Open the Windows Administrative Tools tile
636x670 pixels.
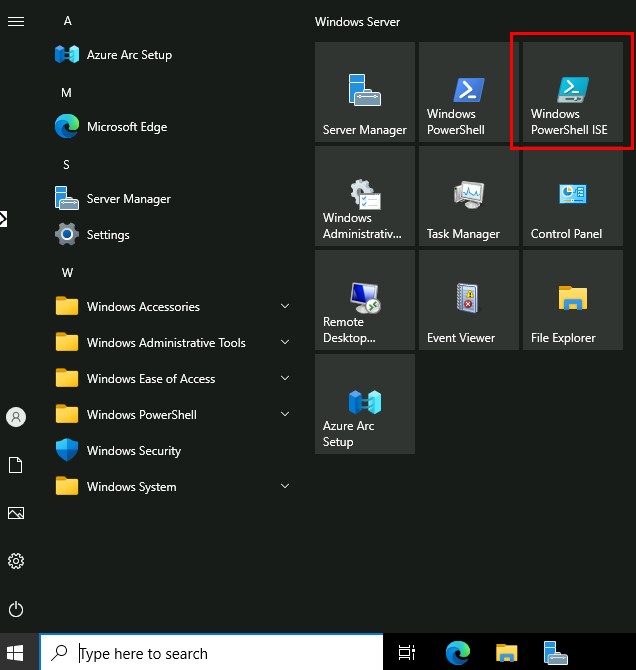(365, 196)
